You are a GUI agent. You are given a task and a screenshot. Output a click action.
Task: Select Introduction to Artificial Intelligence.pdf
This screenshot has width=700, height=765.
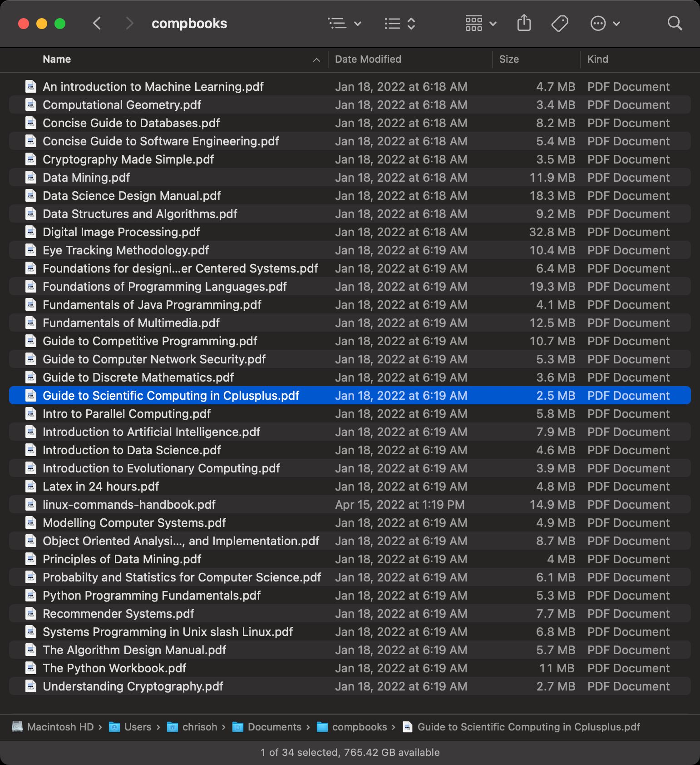(x=350, y=432)
